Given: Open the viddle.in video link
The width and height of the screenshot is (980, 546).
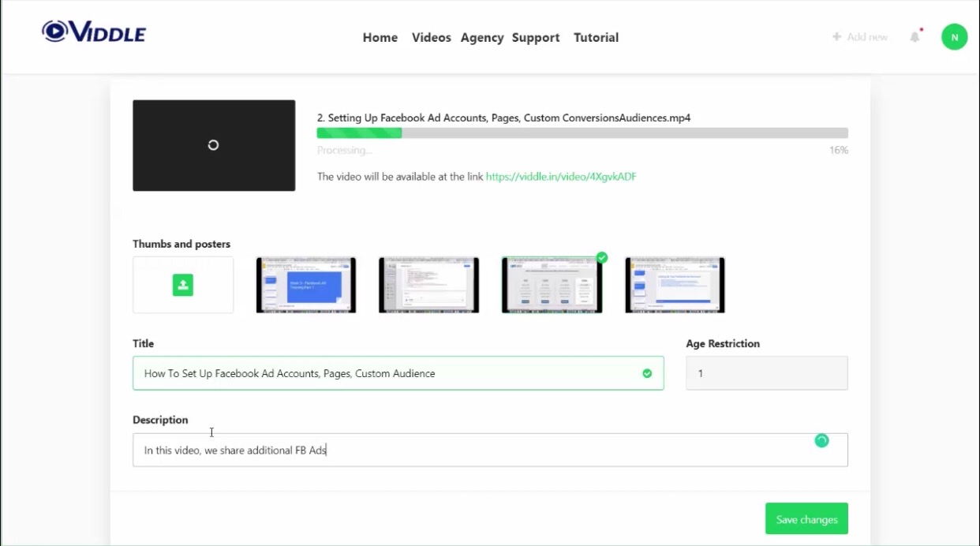Looking at the screenshot, I should [561, 177].
